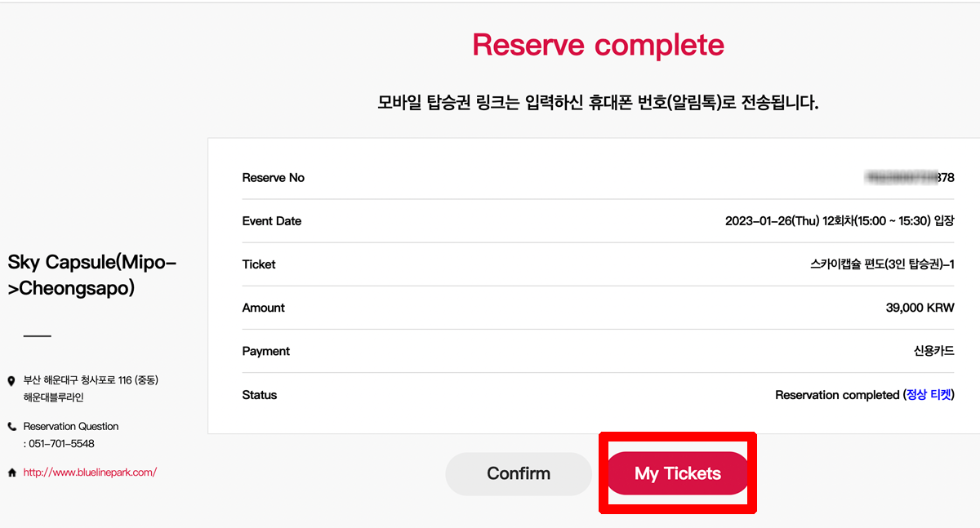The height and width of the screenshot is (528, 980).
Task: Click the blue 정상 티켓 status link
Action: [929, 395]
